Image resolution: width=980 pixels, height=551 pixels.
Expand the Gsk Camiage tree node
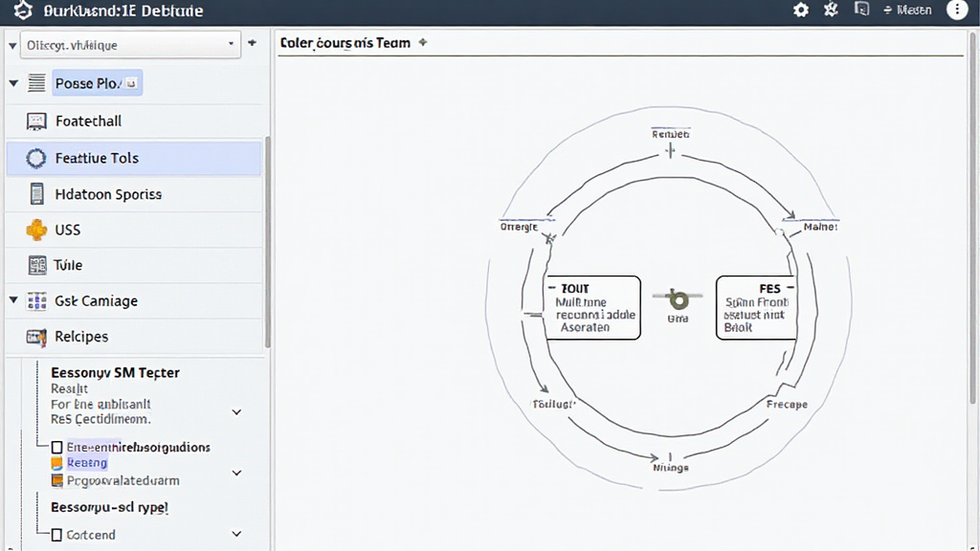[13, 300]
